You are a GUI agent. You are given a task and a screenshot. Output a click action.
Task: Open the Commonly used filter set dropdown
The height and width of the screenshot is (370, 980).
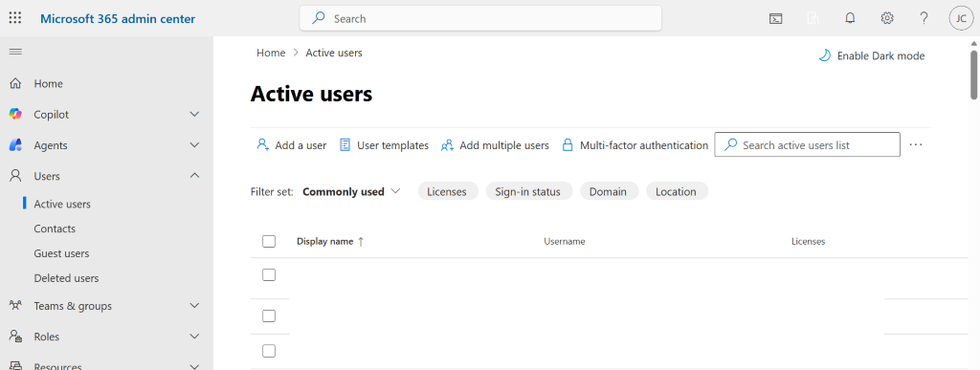(351, 191)
